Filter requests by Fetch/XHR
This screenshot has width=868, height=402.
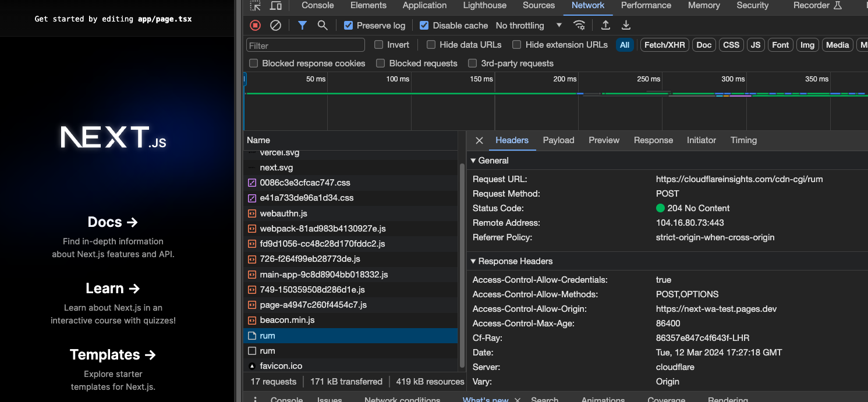[664, 44]
